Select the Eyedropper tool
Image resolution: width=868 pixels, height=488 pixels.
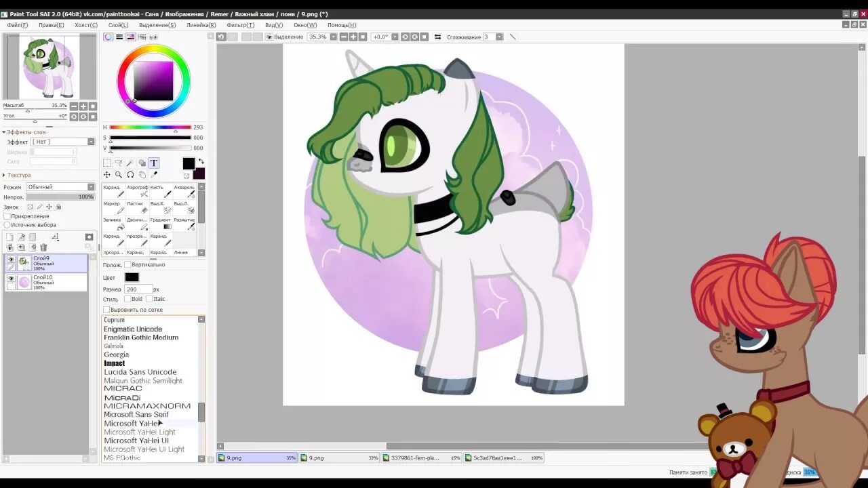(154, 174)
